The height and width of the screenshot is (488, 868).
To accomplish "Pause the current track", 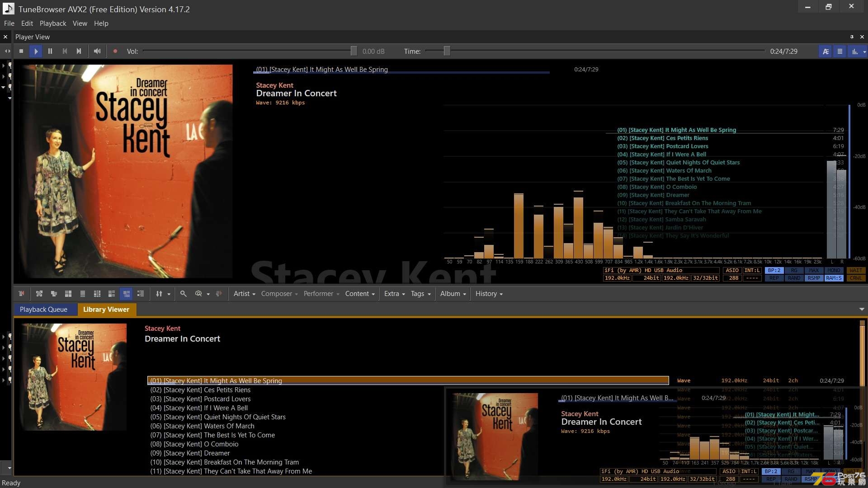I will (x=50, y=51).
